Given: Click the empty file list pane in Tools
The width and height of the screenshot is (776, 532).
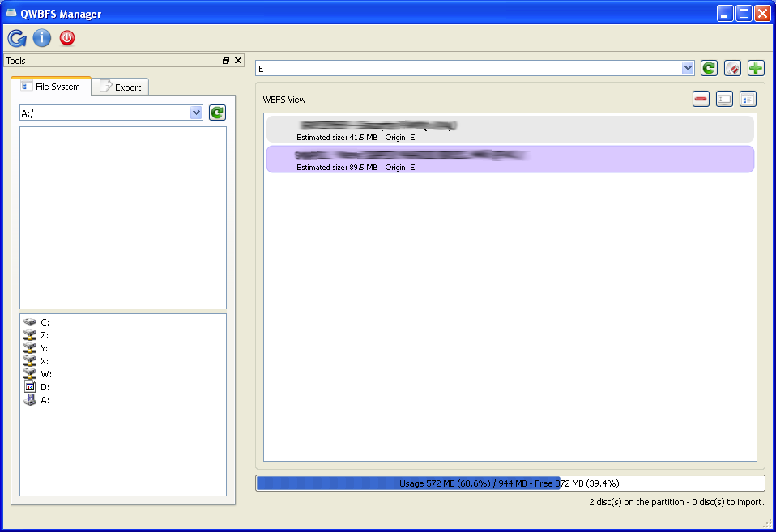Looking at the screenshot, I should (123, 218).
